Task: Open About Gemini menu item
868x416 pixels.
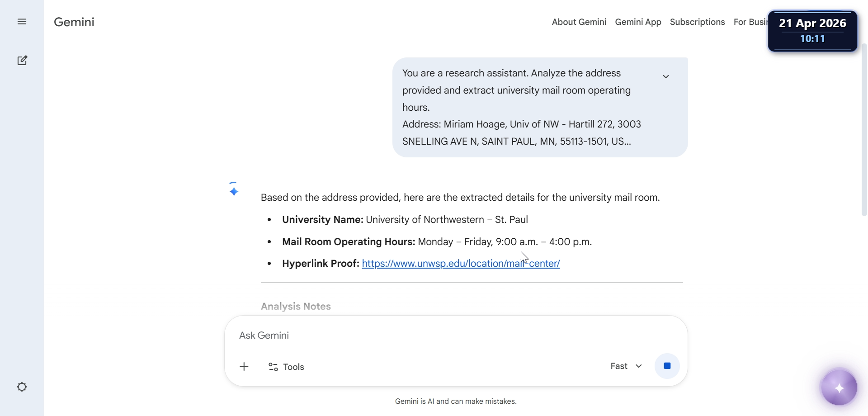Action: (x=579, y=22)
